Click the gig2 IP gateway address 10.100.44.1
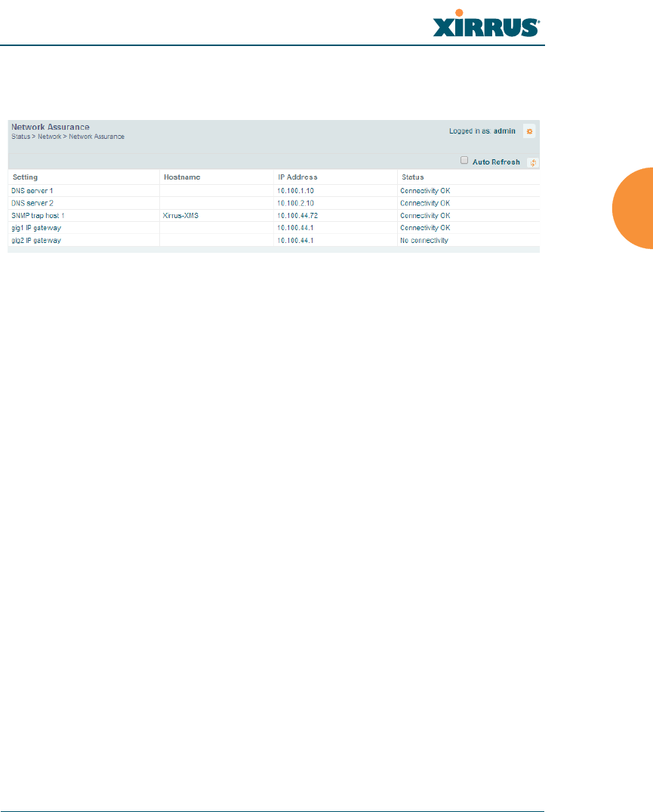The width and height of the screenshot is (653, 812). [x=295, y=240]
